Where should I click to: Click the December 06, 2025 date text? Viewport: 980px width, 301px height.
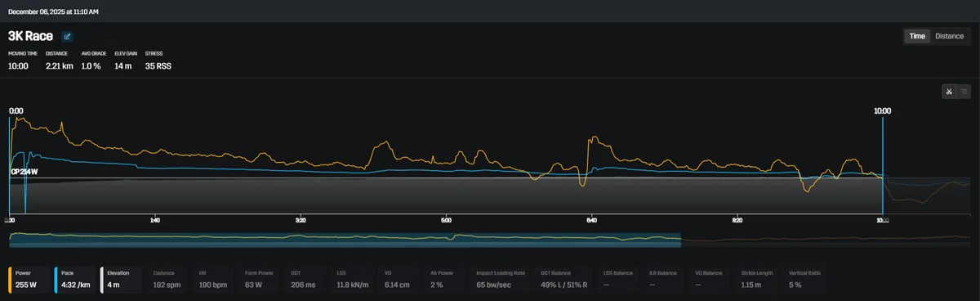pos(53,12)
